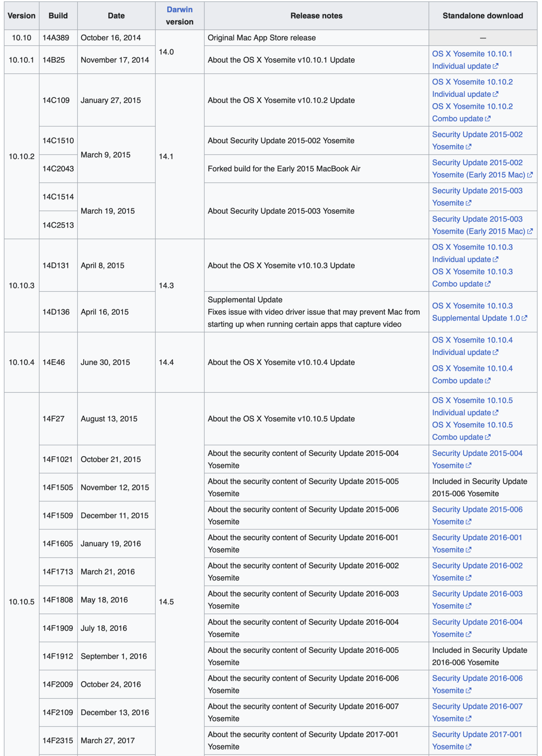542x756 pixels.
Task: Open Security Update 2016-002 Yosemite download link
Action: coord(477,572)
